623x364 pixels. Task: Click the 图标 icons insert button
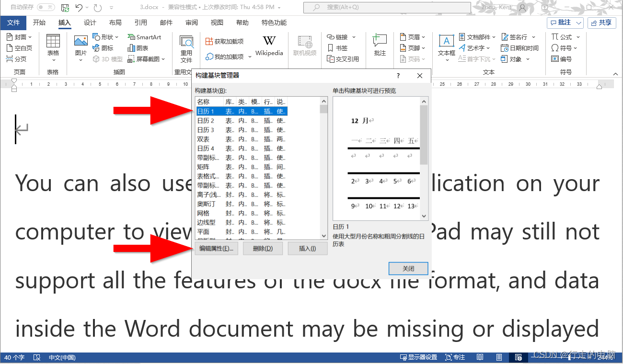point(103,48)
